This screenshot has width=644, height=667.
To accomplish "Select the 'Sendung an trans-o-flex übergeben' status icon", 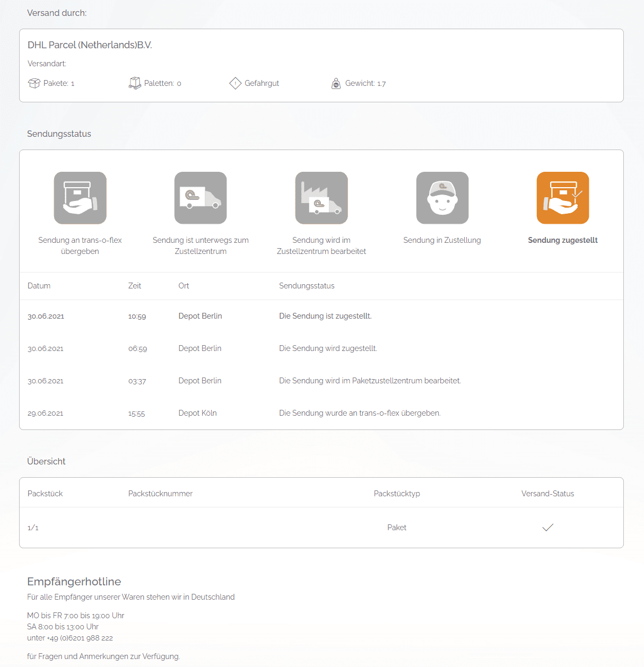I will point(80,198).
